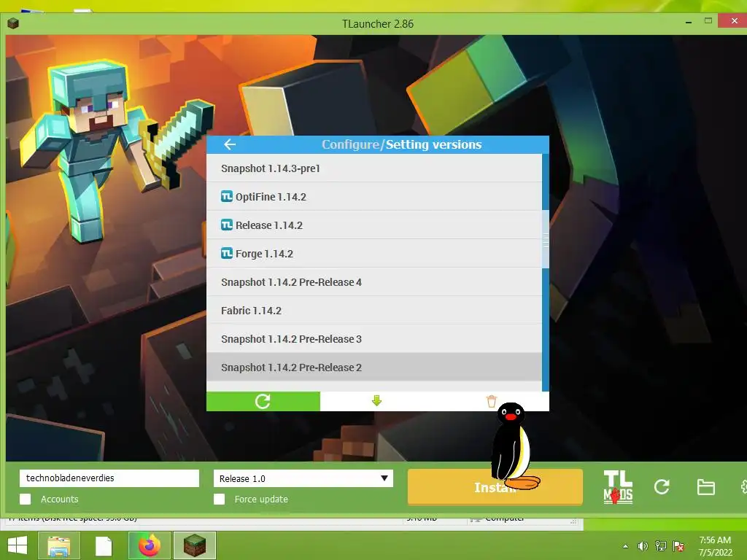Click the green download arrow icon
This screenshot has height=560, width=747.
pyautogui.click(x=377, y=401)
